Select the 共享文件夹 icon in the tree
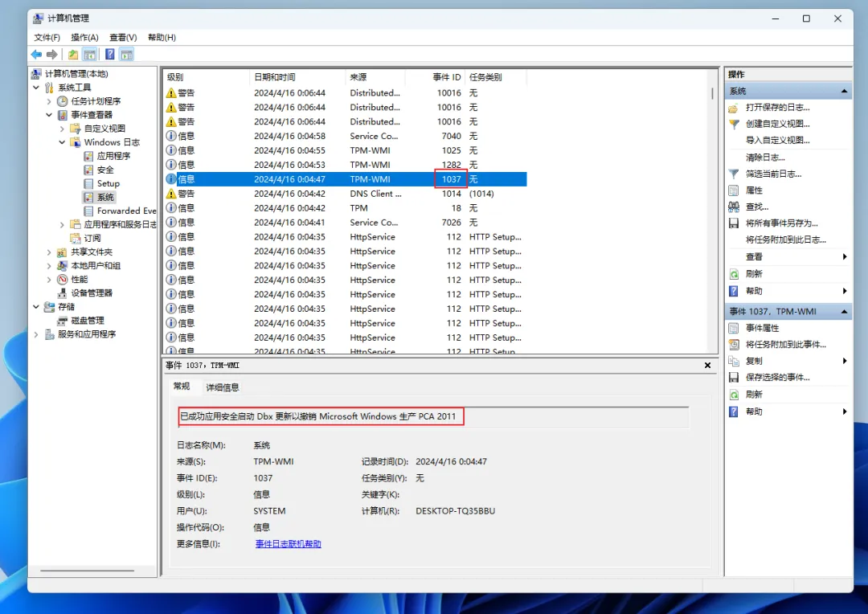Viewport: 868px width, 614px height. click(x=62, y=252)
